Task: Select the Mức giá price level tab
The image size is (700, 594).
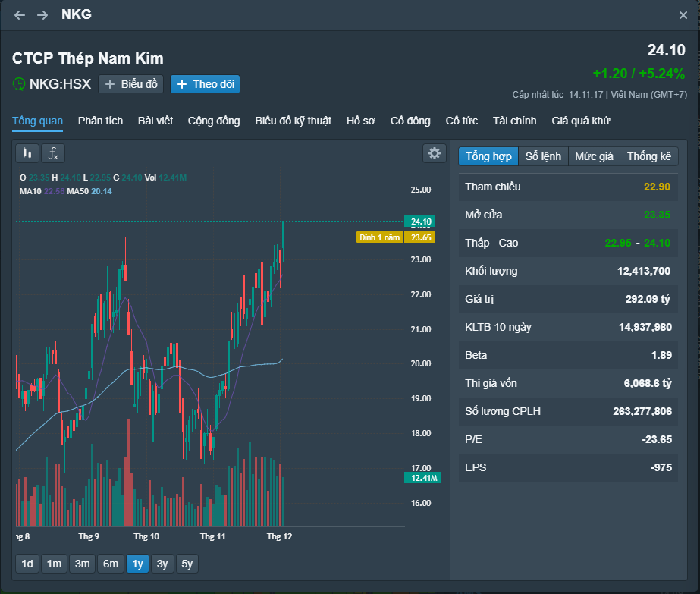Action: (x=594, y=156)
